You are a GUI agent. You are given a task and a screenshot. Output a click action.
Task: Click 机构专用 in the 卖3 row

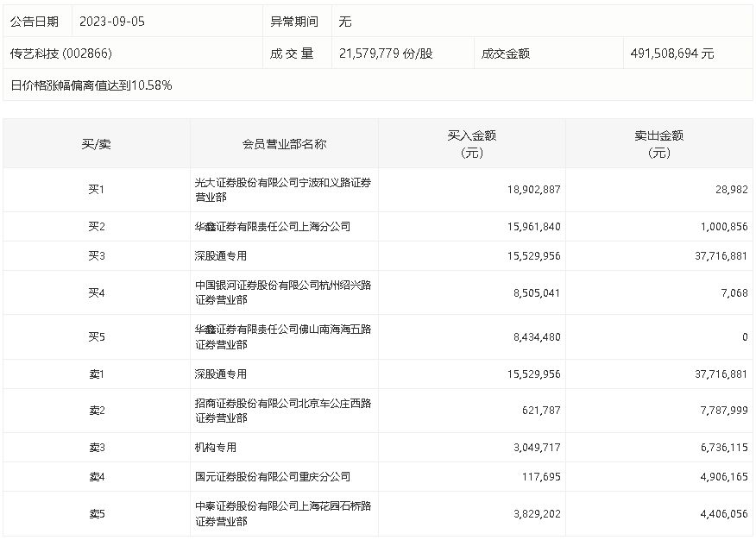(216, 448)
